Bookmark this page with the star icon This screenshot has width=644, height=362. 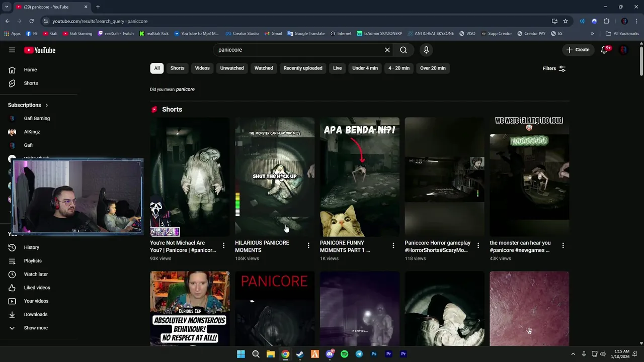point(566,21)
